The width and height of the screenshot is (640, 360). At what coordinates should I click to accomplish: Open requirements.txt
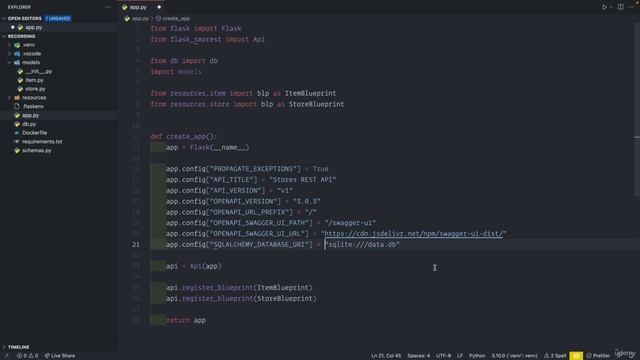tap(42, 142)
